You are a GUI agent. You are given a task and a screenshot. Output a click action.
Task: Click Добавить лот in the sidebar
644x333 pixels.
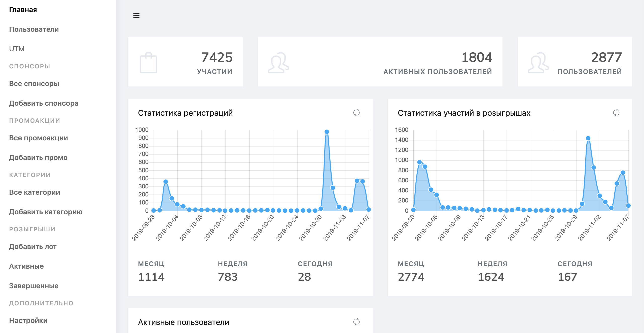[33, 246]
